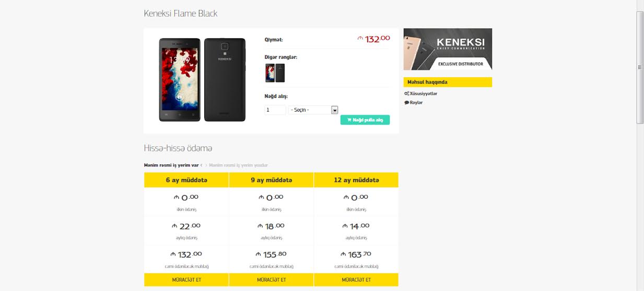This screenshot has height=291, width=644.
Task: Select the 12 ay müddətə plan header
Action: 356,180
